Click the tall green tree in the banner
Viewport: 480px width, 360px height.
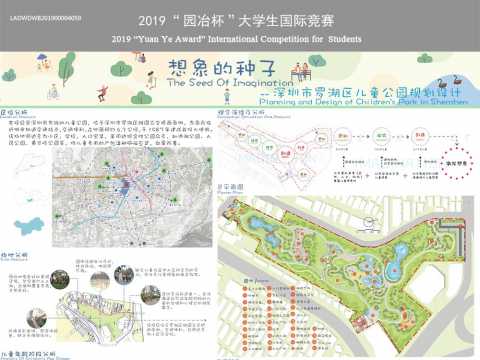point(67,69)
